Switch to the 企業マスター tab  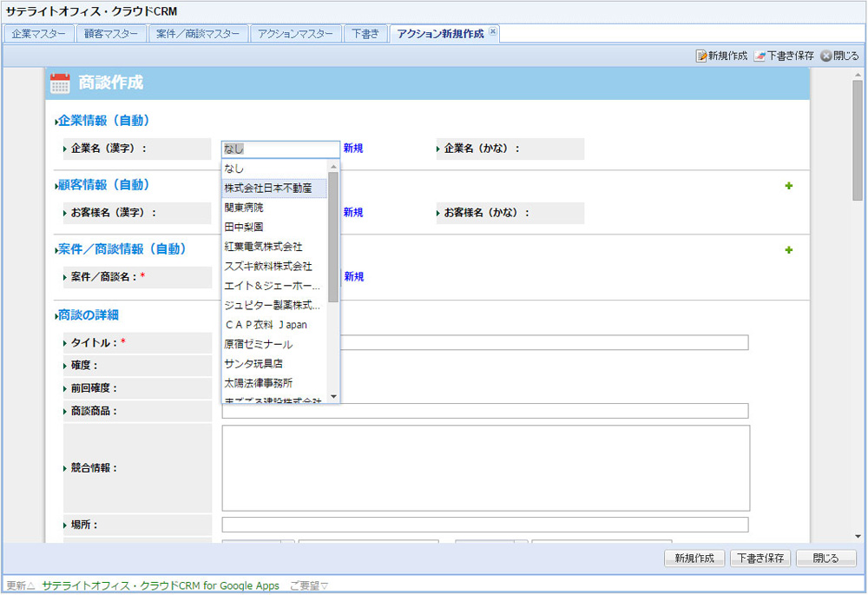[38, 34]
